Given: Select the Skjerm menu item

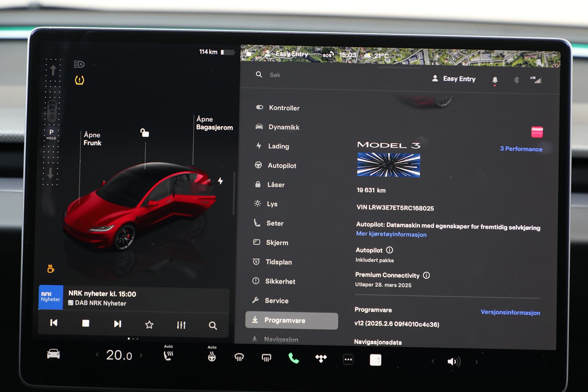Looking at the screenshot, I should [x=271, y=242].
